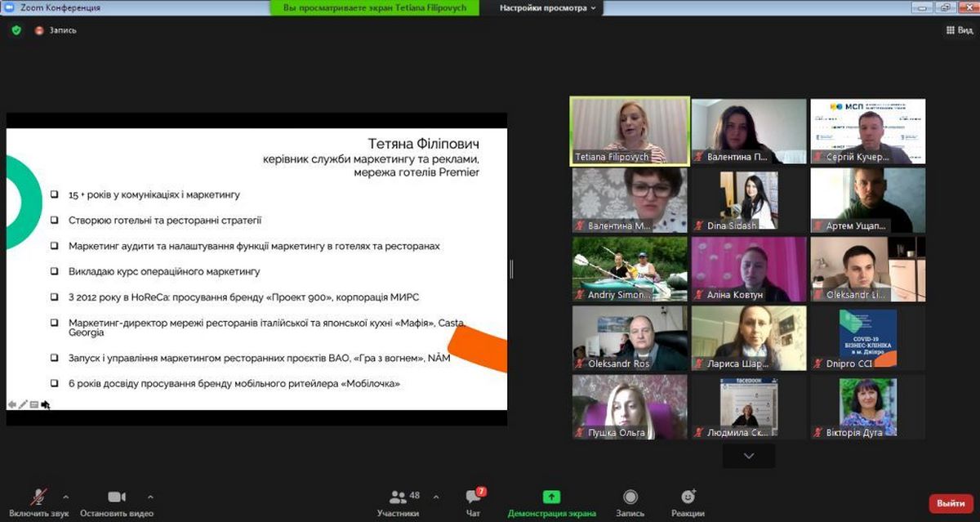Open the Реакции reactions menu
Viewport: 980px width, 522px height.
(688, 502)
